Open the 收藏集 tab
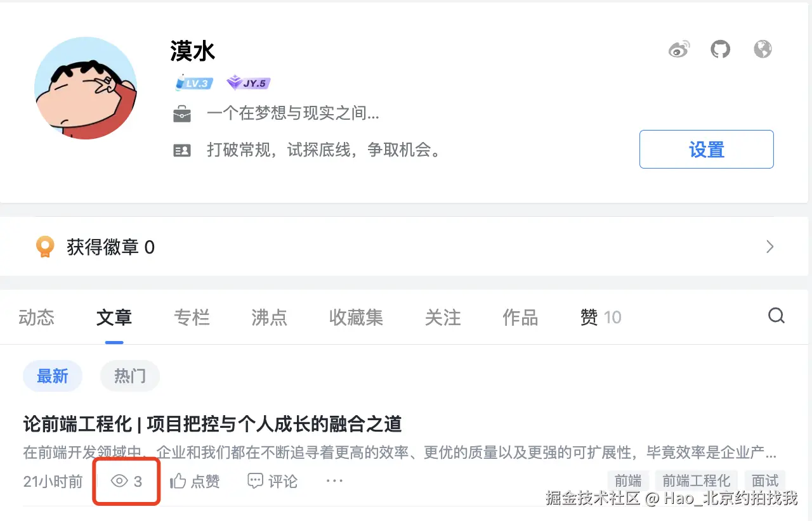This screenshot has height=521, width=812. pyautogui.click(x=356, y=318)
